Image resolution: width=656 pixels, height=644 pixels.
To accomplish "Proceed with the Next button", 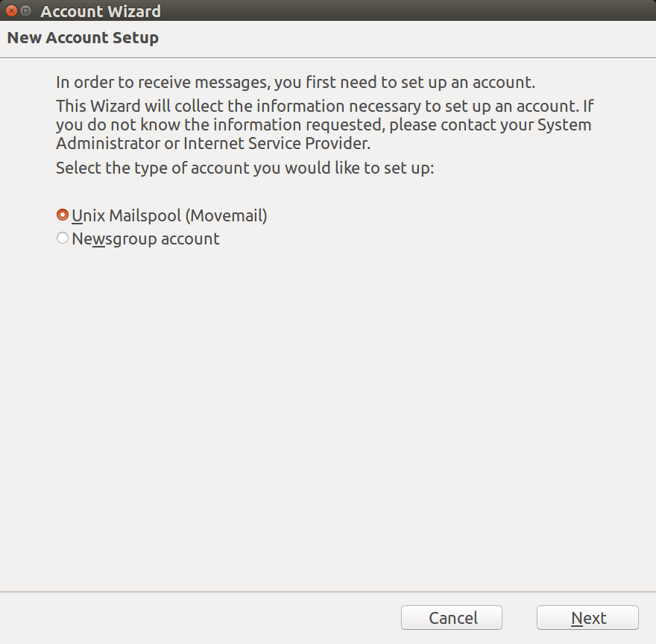I will [587, 618].
